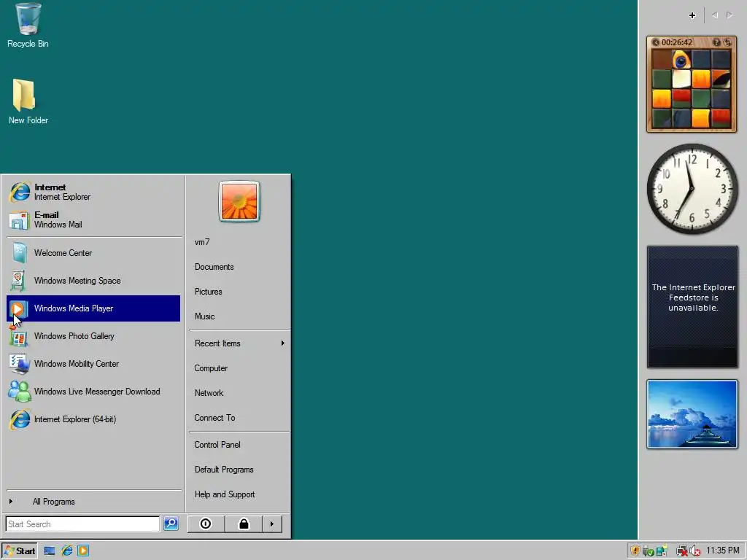Launch Windows Meeting Space
This screenshot has width=747, height=560.
pos(94,281)
